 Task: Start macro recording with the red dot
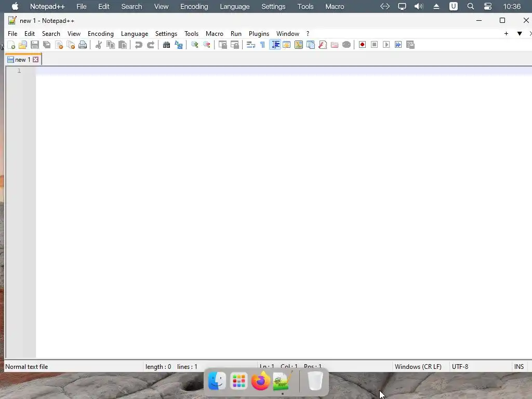point(362,45)
